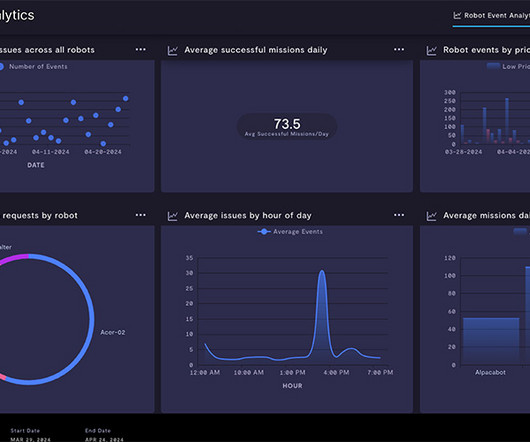Click chart icon beside Average missions daily
The width and height of the screenshot is (530, 442).
tap(431, 216)
